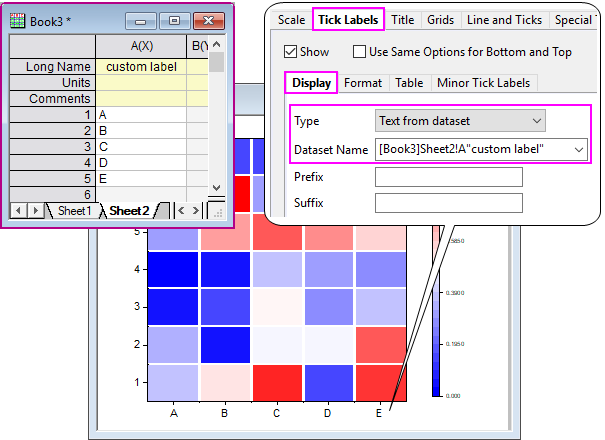The image size is (605, 440).
Task: Toggle the Show checkbox for tick labels
Action: click(291, 51)
